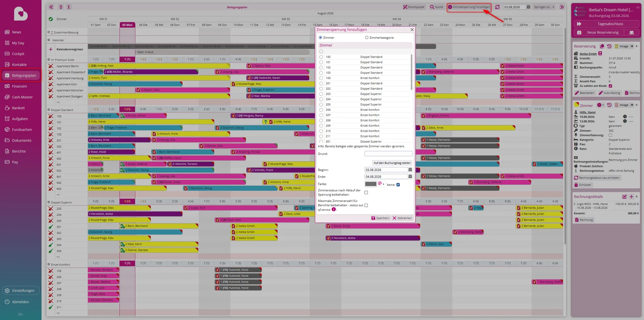
Task: Toggle the Zimmerfixierung checkbox in the right panel
Action: [x=610, y=135]
